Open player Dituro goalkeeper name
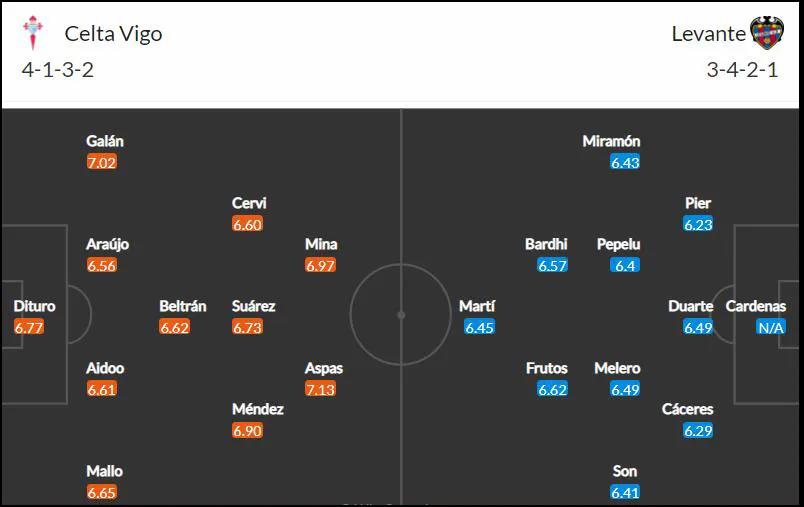The height and width of the screenshot is (507, 804). click(34, 306)
